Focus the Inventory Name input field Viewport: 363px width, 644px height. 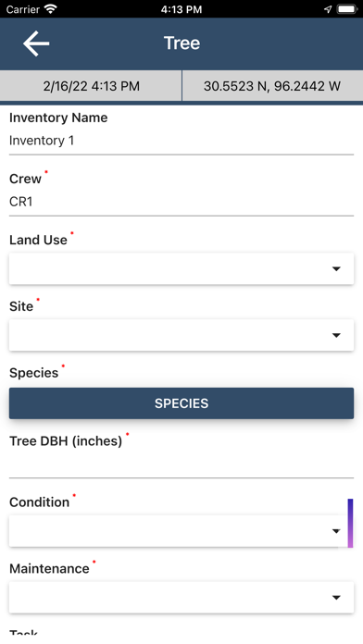(x=181, y=141)
